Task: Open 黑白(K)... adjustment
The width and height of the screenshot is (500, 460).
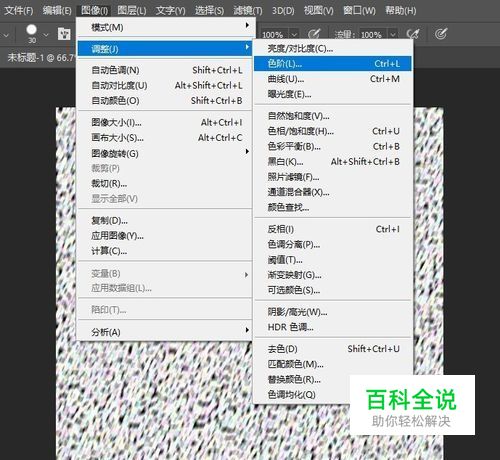Action: coord(333,162)
